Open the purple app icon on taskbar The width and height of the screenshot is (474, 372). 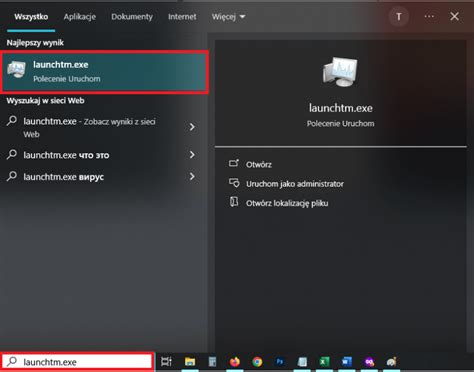point(369,362)
